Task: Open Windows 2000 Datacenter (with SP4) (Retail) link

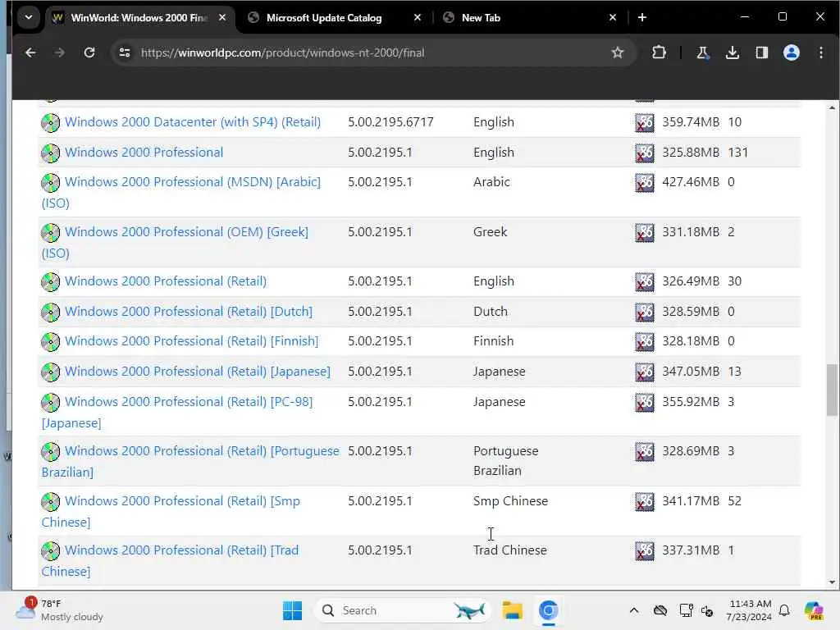Action: (x=192, y=122)
